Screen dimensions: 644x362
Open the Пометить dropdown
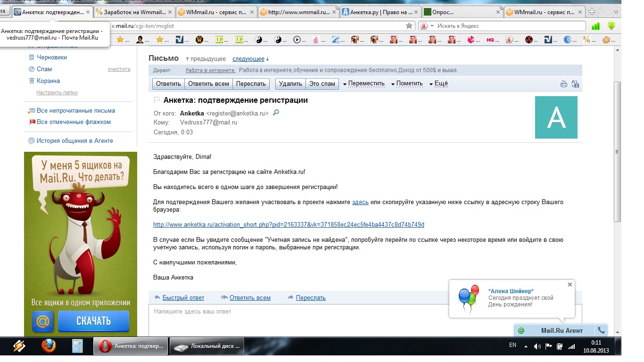(406, 83)
